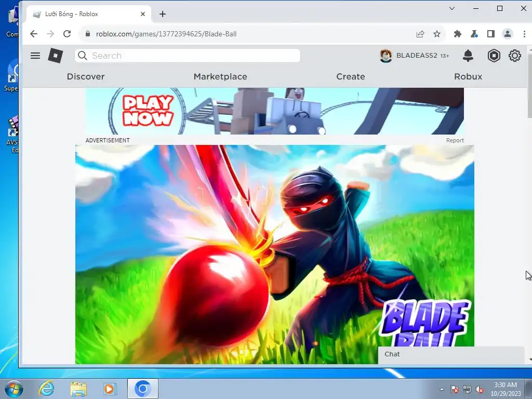The height and width of the screenshot is (399, 532).
Task: Click the browser forward arrow
Action: click(x=50, y=34)
